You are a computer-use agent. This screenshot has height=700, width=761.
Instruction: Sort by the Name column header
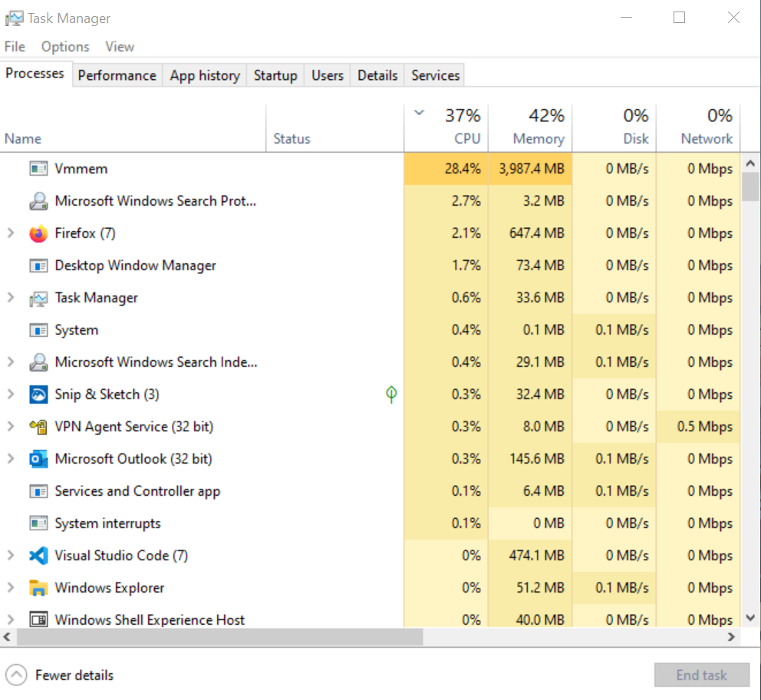pos(133,128)
